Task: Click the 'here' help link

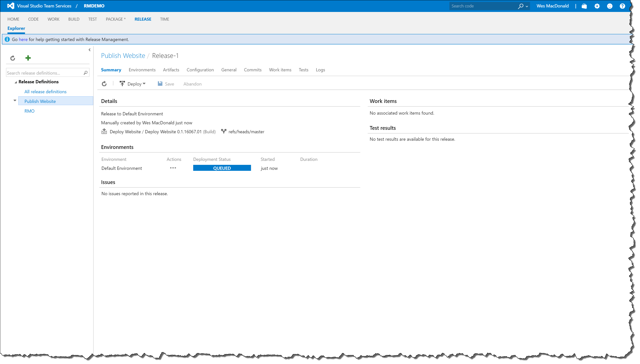Action: [x=23, y=40]
